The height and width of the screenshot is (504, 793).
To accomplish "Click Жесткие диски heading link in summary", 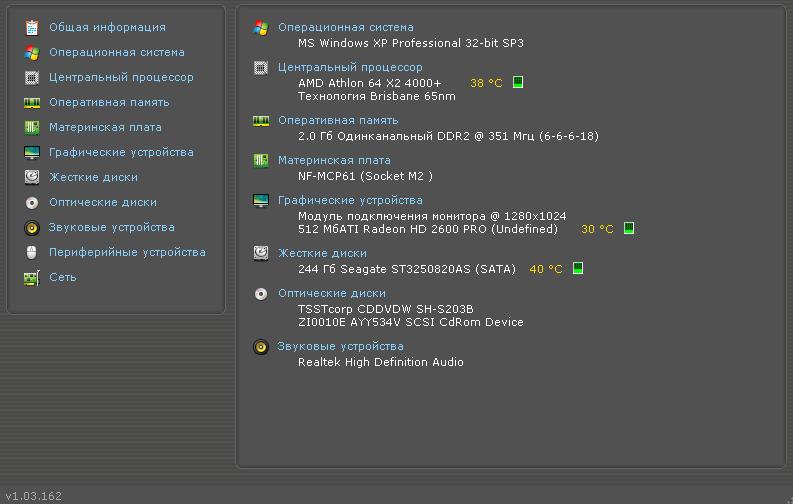I will point(323,253).
